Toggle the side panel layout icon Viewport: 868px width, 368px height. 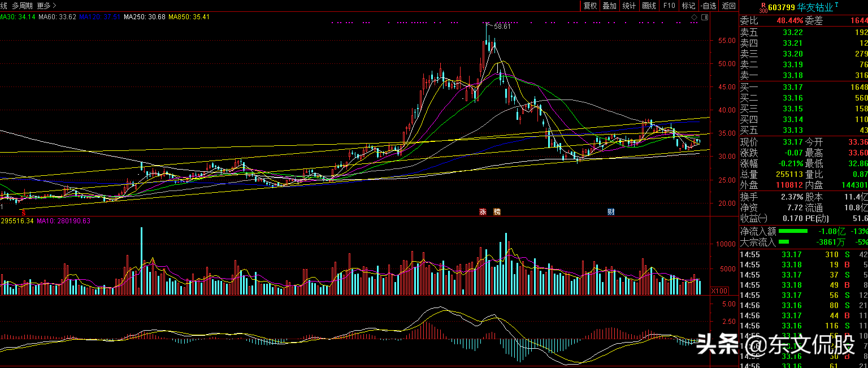coord(704,18)
